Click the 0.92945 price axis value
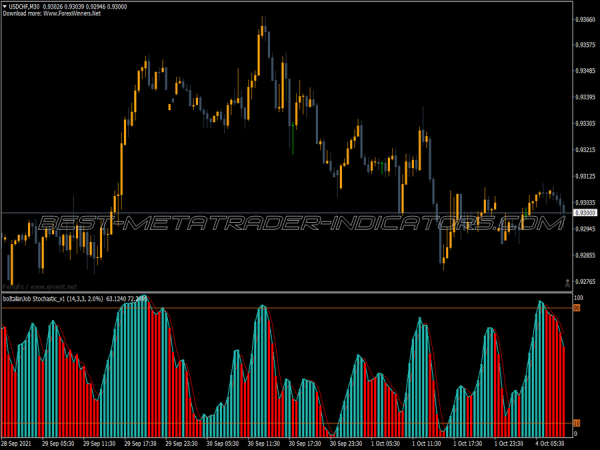Viewport: 600px width, 450px height. pos(585,229)
